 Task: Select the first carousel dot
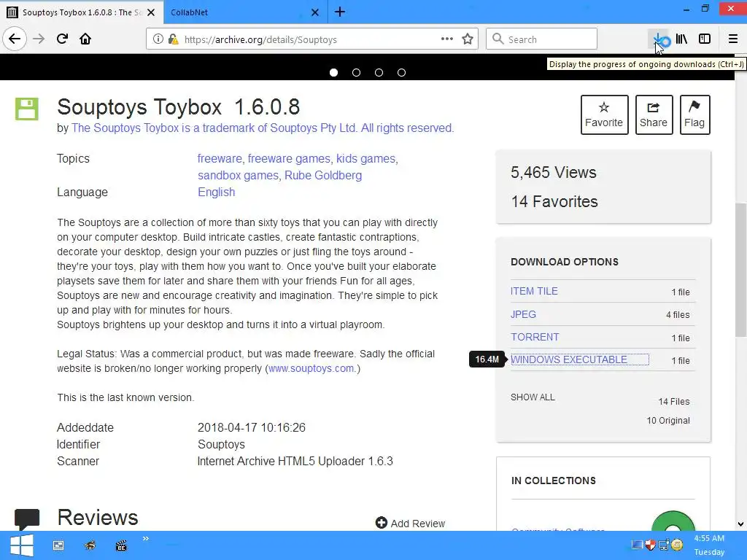click(333, 72)
